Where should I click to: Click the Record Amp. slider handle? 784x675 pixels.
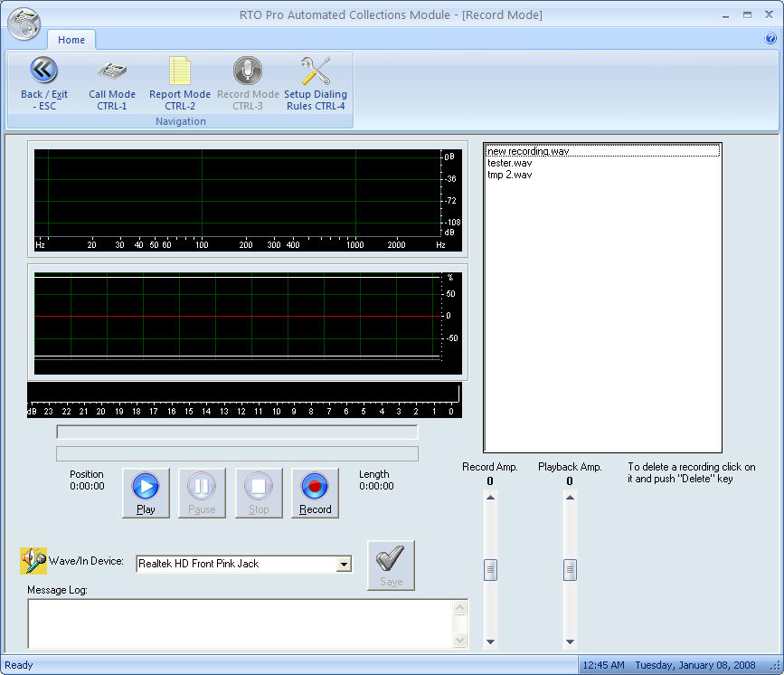point(490,569)
